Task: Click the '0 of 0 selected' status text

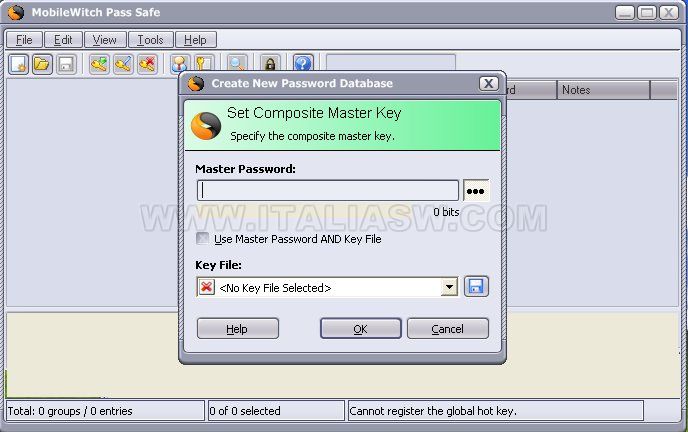Action: coord(245,411)
